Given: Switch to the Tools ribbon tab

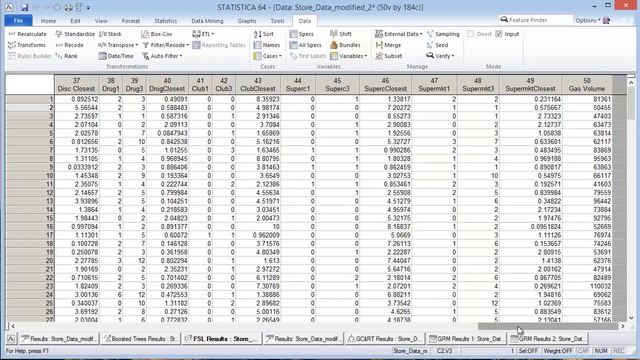Looking at the screenshot, I should coord(277,20).
